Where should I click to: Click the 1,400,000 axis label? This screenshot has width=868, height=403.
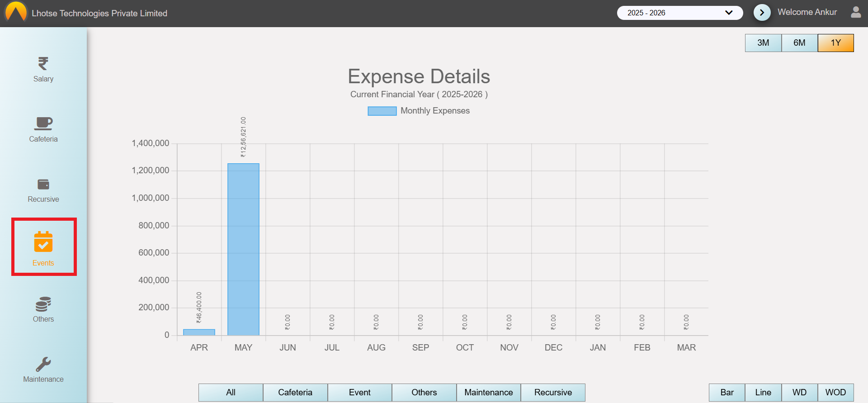coord(151,143)
